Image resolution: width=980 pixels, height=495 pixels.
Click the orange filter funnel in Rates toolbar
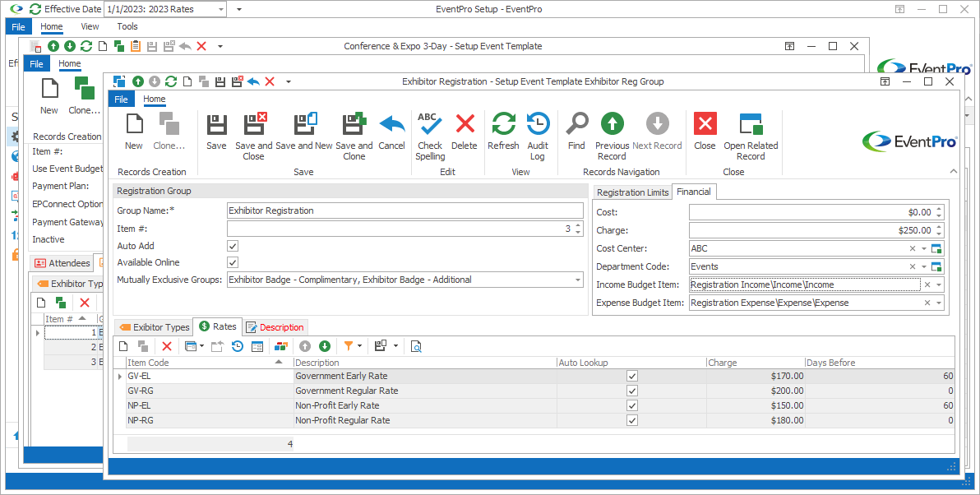(349, 346)
